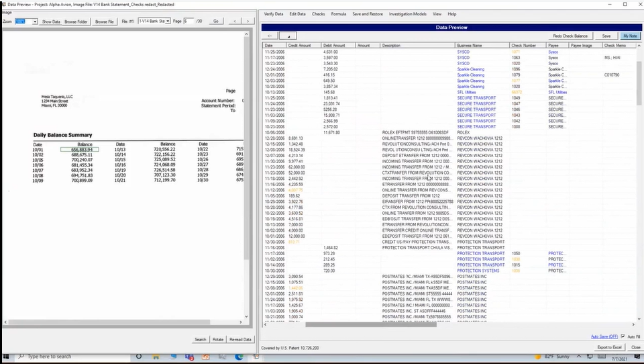644x364 pixels.
Task: Click the Close button beside Export to Excel
Action: tap(636, 347)
